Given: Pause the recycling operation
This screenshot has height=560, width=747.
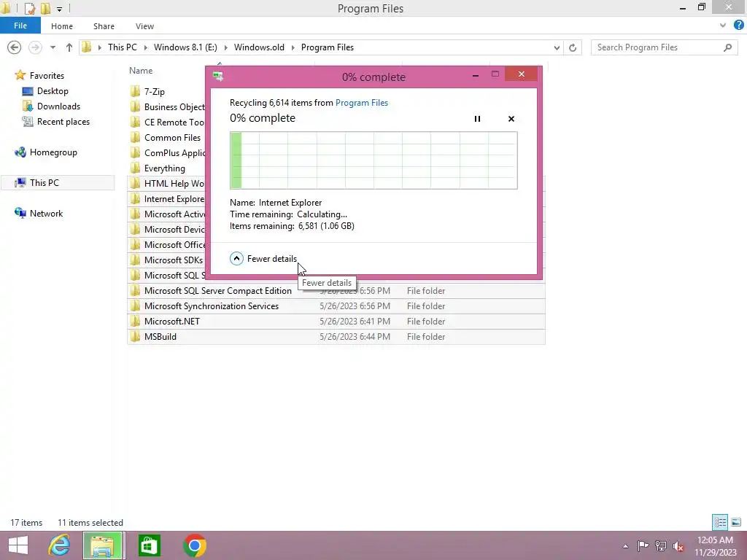Looking at the screenshot, I should [x=477, y=119].
